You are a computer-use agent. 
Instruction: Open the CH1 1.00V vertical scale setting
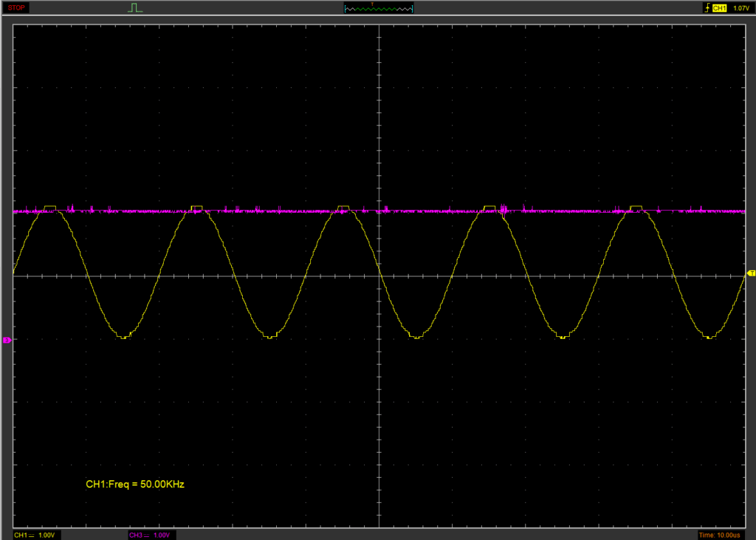click(x=47, y=535)
